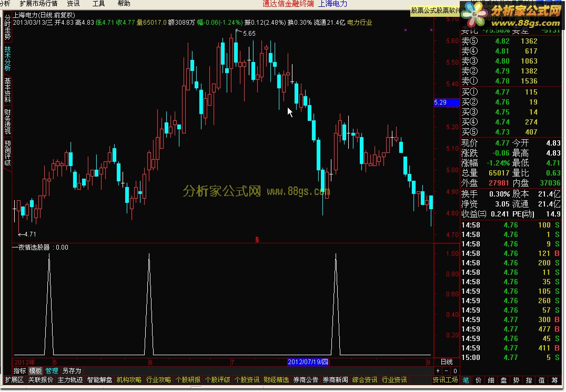Click sell-one 卖① price 4.78
Viewport: 566px width, 392px height.
[x=502, y=81]
